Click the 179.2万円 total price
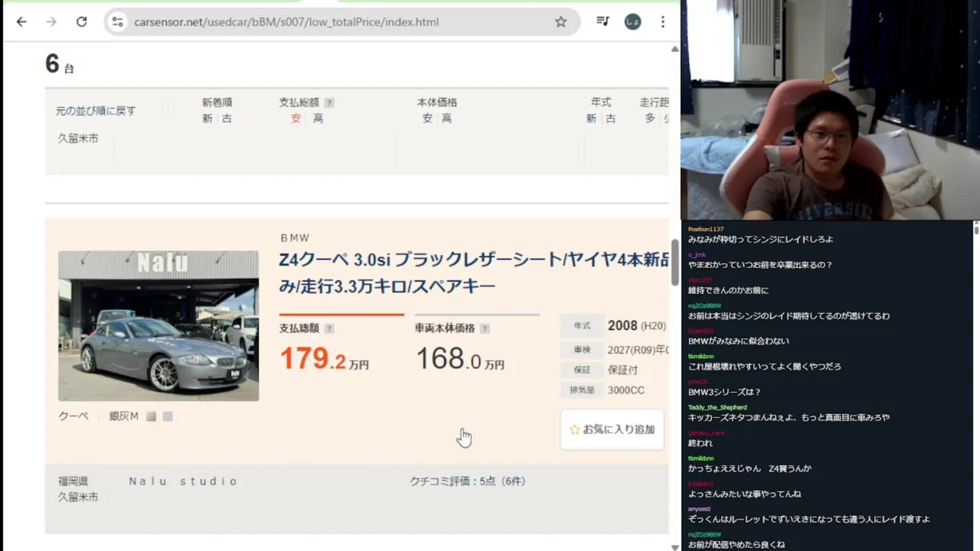Image resolution: width=980 pixels, height=551 pixels. point(324,358)
